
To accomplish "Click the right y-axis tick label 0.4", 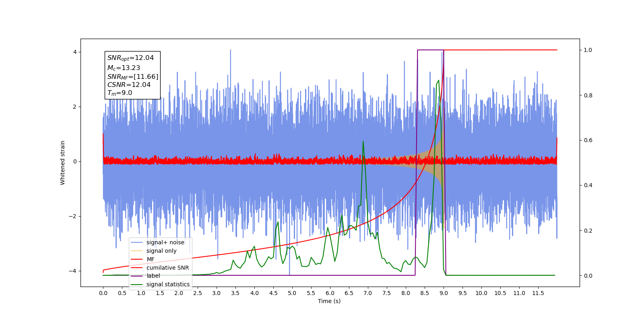I will pos(588,185).
